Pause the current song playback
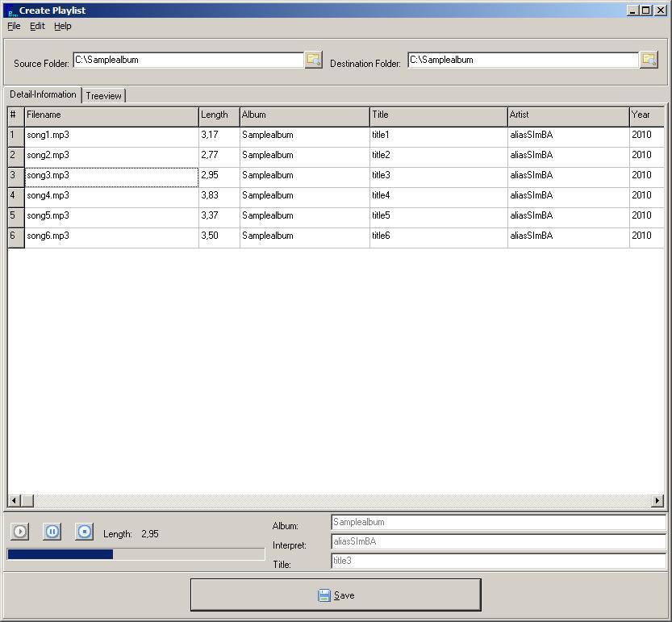 [x=52, y=532]
